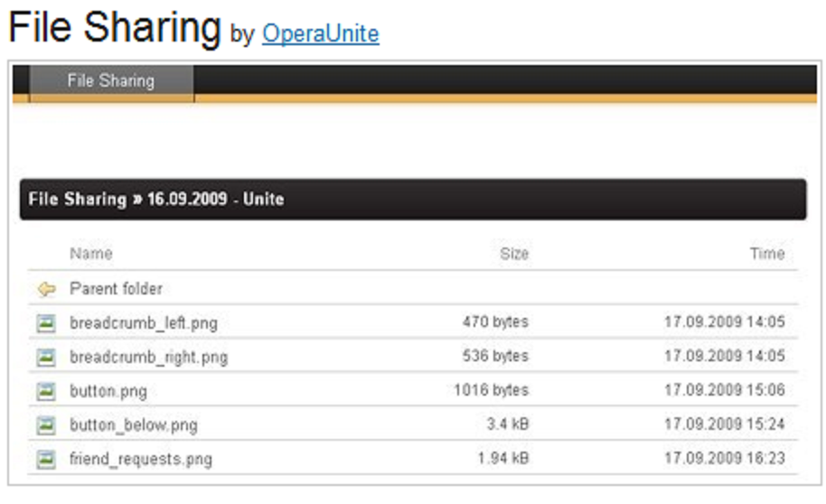
Task: Open breadcrumb_right.png file
Action: tap(149, 358)
